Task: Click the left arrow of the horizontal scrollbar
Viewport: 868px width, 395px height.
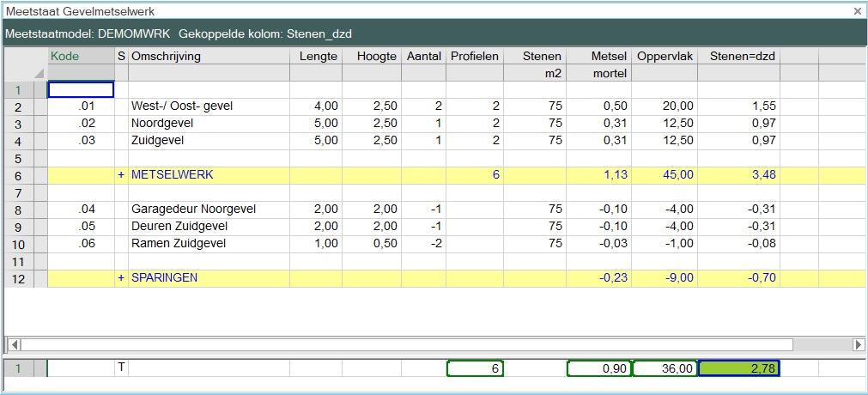Action: pyautogui.click(x=13, y=344)
